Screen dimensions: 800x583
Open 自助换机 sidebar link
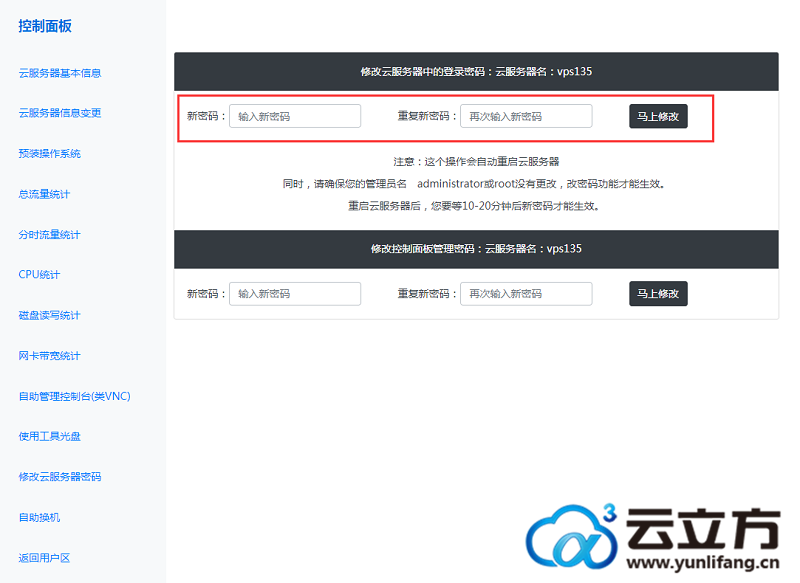pyautogui.click(x=39, y=517)
